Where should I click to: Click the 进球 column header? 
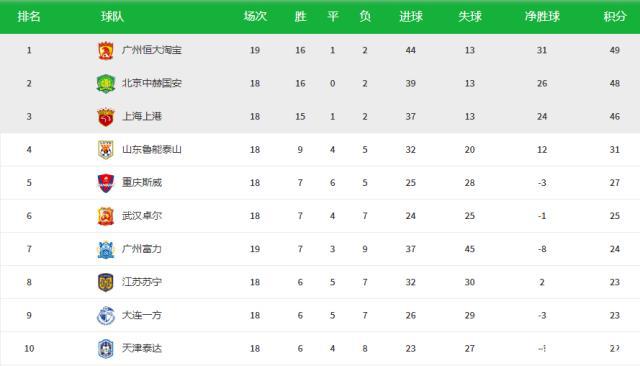click(411, 16)
